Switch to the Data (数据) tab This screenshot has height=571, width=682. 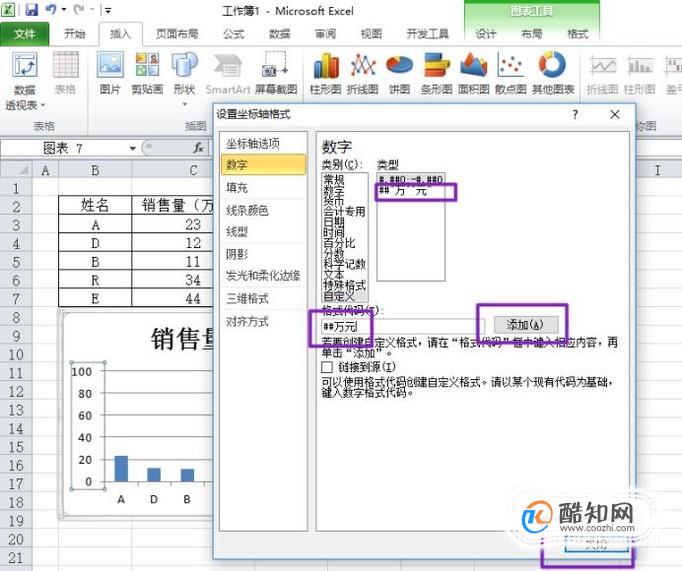tap(279, 34)
